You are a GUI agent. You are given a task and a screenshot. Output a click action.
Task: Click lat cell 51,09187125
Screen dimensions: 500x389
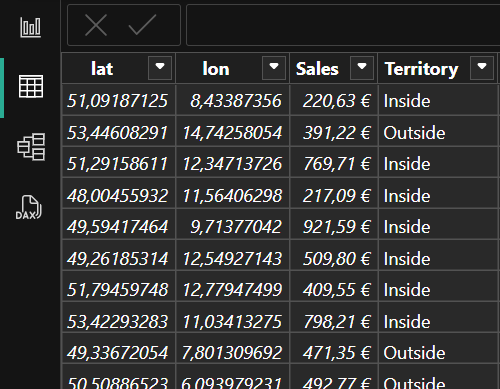coord(119,100)
